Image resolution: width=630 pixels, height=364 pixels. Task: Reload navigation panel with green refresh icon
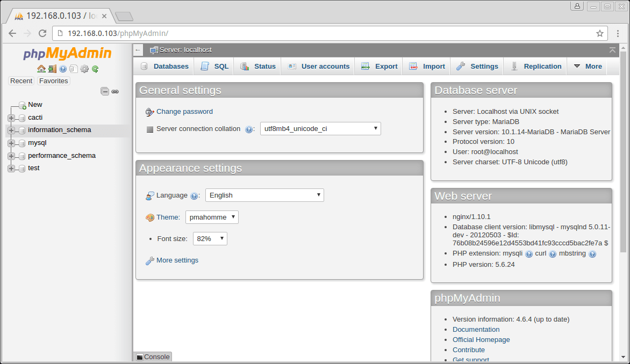95,69
